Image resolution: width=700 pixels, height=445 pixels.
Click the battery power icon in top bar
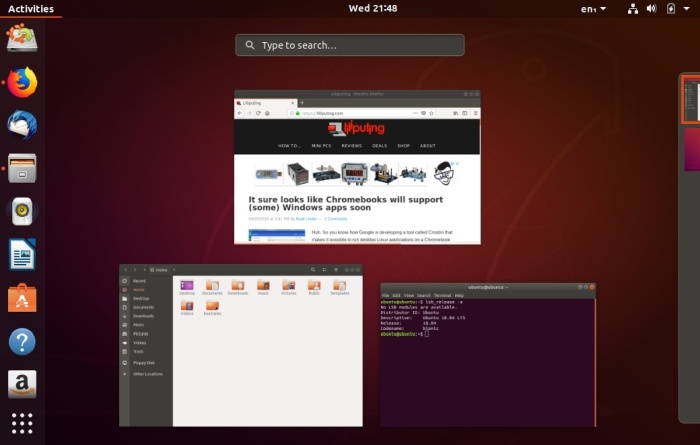pos(671,8)
